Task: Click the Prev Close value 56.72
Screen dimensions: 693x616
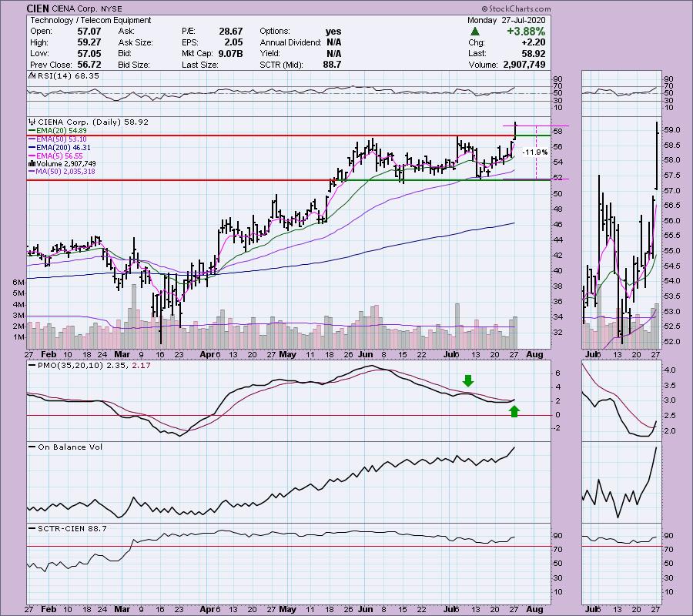Action: click(89, 65)
